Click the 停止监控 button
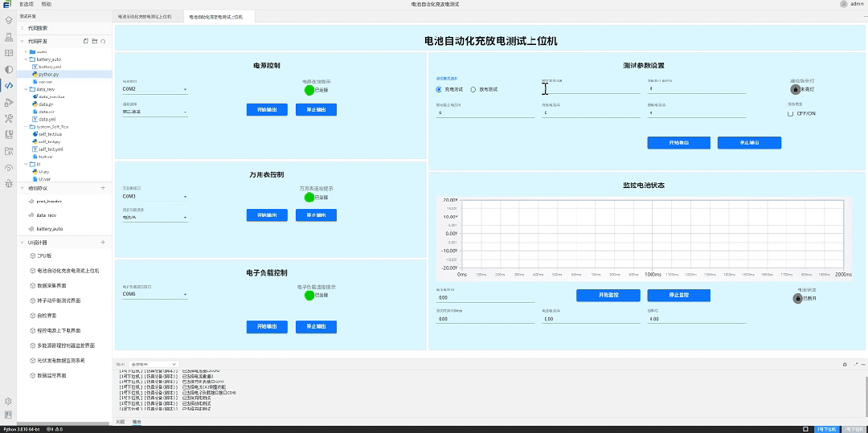Viewport: 868px width, 433px height. [x=678, y=296]
